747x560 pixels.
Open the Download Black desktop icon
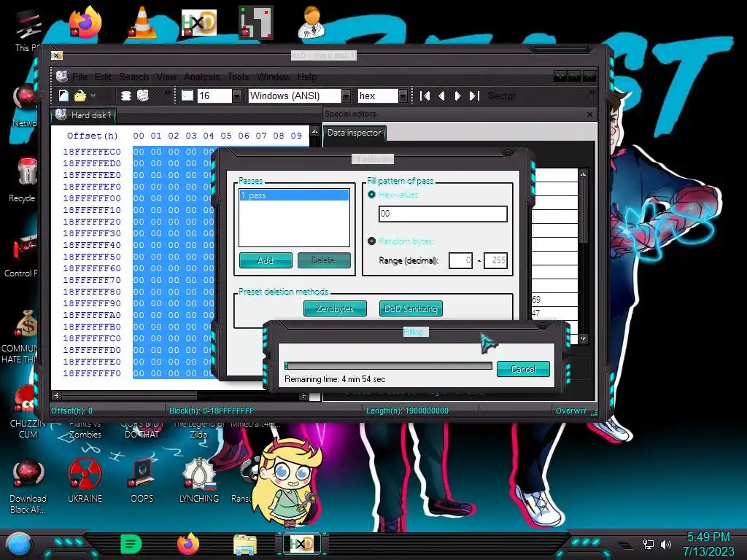28,486
